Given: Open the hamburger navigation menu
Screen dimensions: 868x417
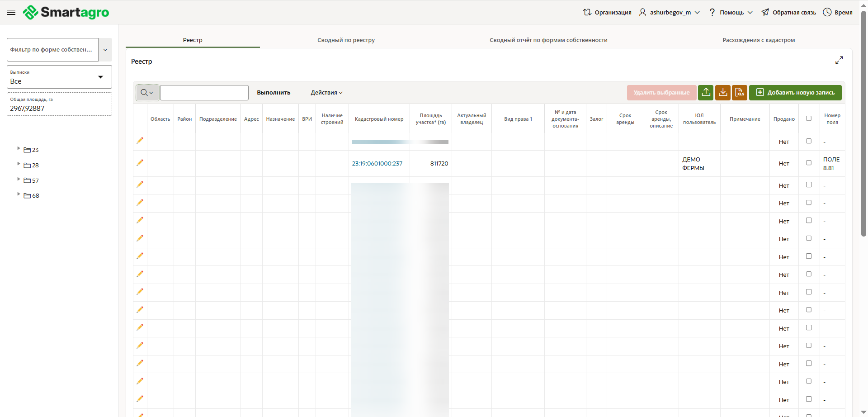Looking at the screenshot, I should click(11, 13).
